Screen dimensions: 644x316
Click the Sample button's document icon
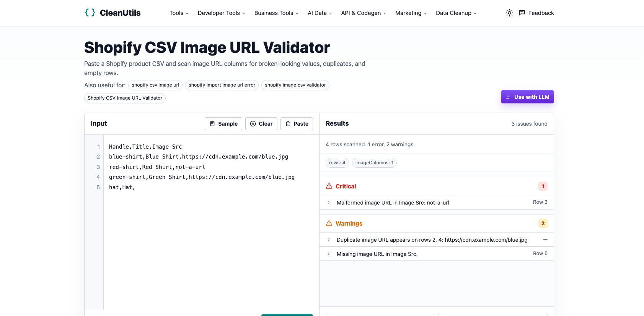(212, 124)
